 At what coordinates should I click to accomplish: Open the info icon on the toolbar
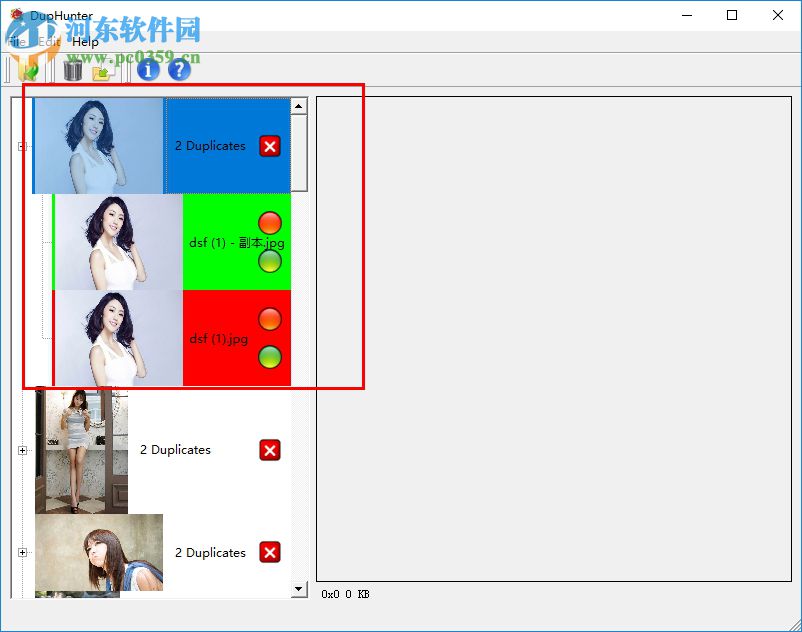146,70
